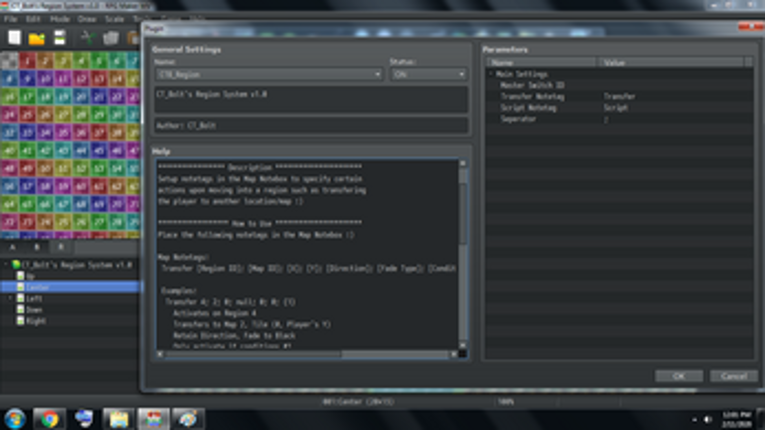
Task: Expand the Left map tree node
Action: click(11, 298)
